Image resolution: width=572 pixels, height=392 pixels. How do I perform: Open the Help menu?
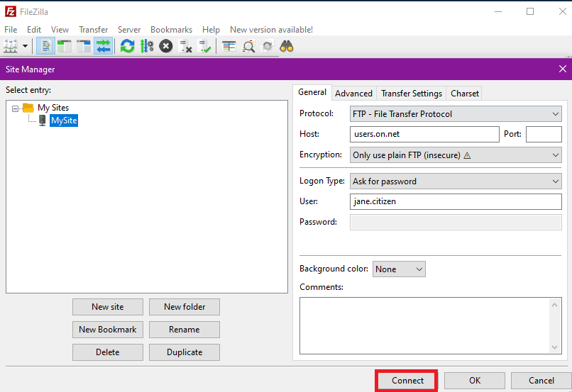pyautogui.click(x=211, y=30)
